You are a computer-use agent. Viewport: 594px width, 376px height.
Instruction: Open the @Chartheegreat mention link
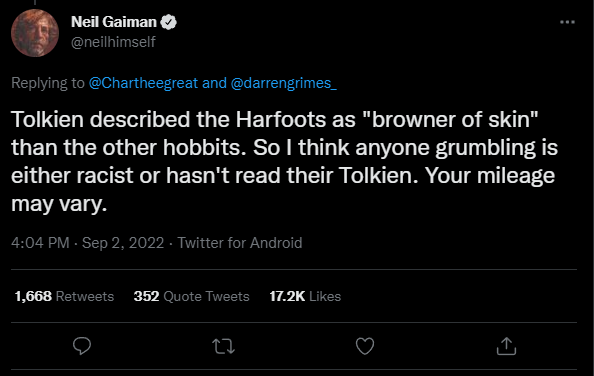[x=143, y=83]
